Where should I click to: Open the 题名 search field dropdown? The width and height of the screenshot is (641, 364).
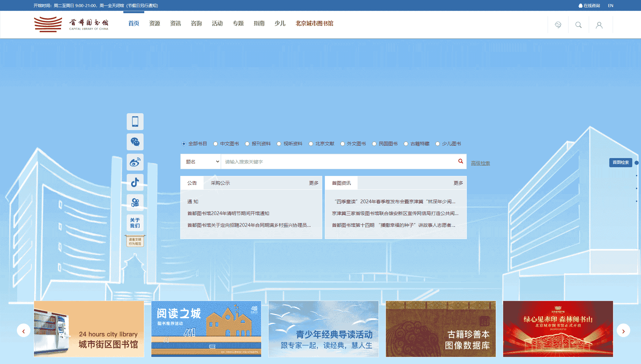pyautogui.click(x=201, y=162)
